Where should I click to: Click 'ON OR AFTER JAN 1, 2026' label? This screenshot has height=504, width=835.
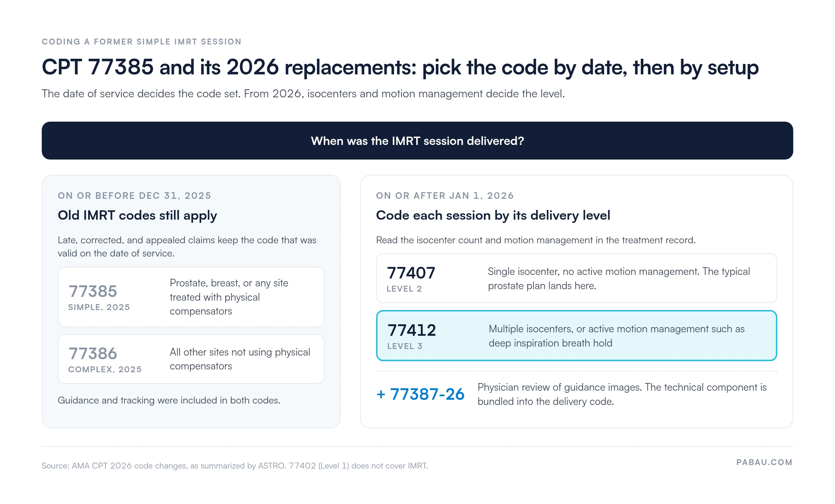(445, 196)
